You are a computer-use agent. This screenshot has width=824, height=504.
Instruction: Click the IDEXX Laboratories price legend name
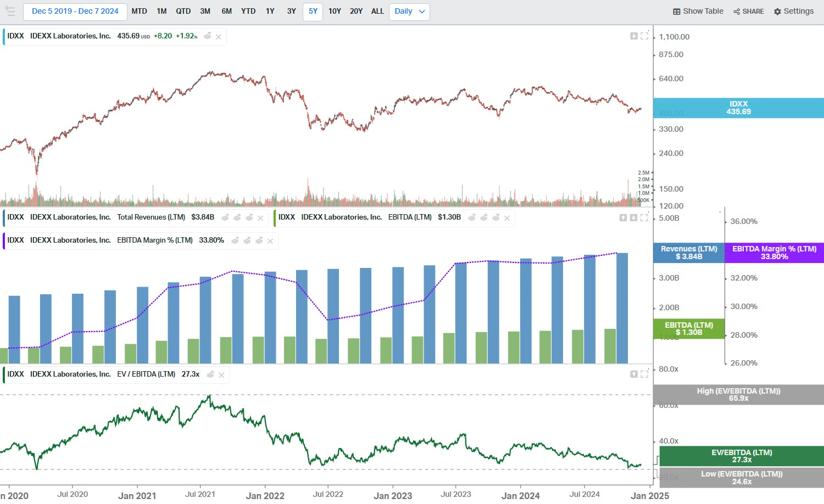pos(70,36)
